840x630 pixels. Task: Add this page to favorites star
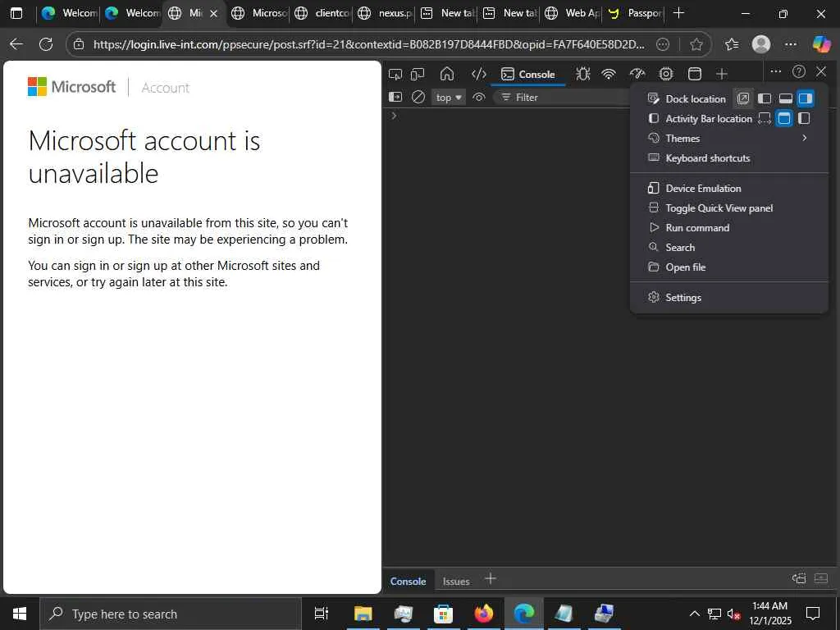(696, 44)
